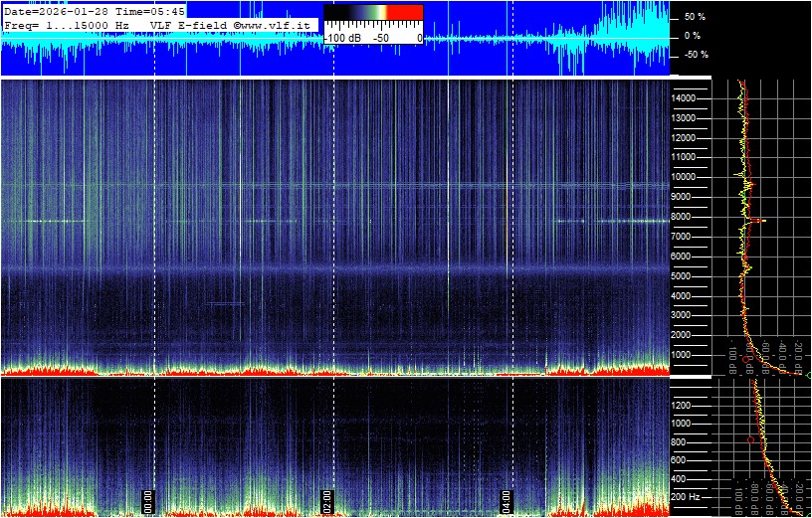The width and height of the screenshot is (812, 518).
Task: Select the 02:00 time marker
Action: [326, 500]
